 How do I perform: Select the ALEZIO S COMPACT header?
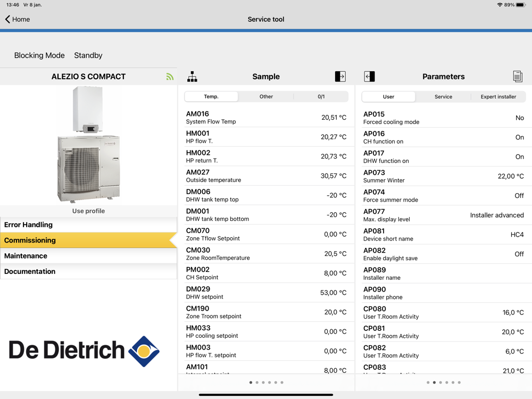88,77
